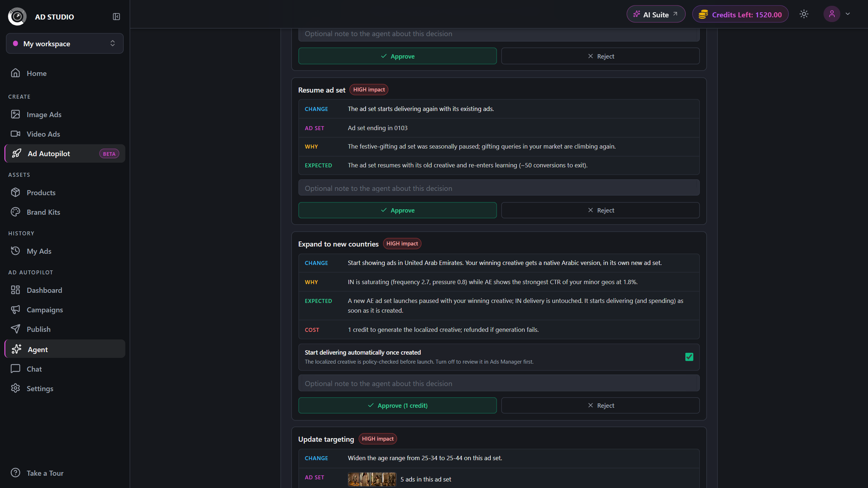Uncheck Start delivering automatically once created

tap(689, 357)
